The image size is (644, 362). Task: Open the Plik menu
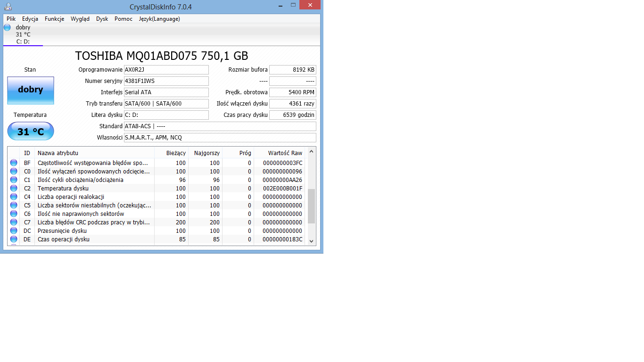[11, 19]
